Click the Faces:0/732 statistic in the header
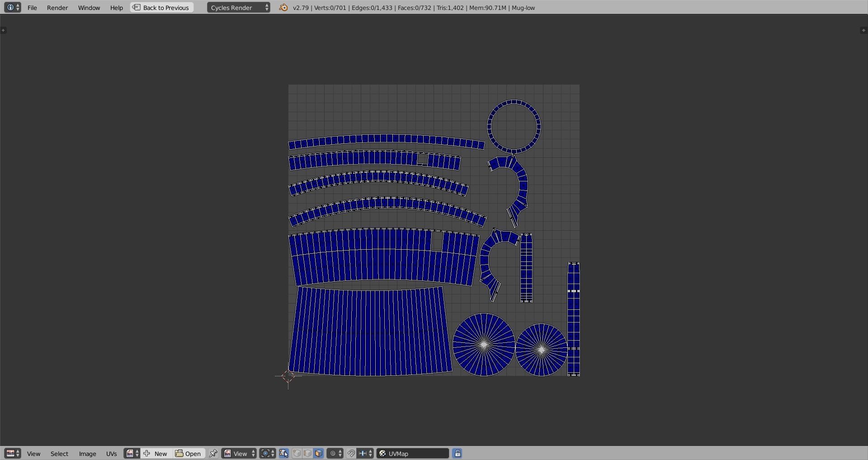 (415, 8)
